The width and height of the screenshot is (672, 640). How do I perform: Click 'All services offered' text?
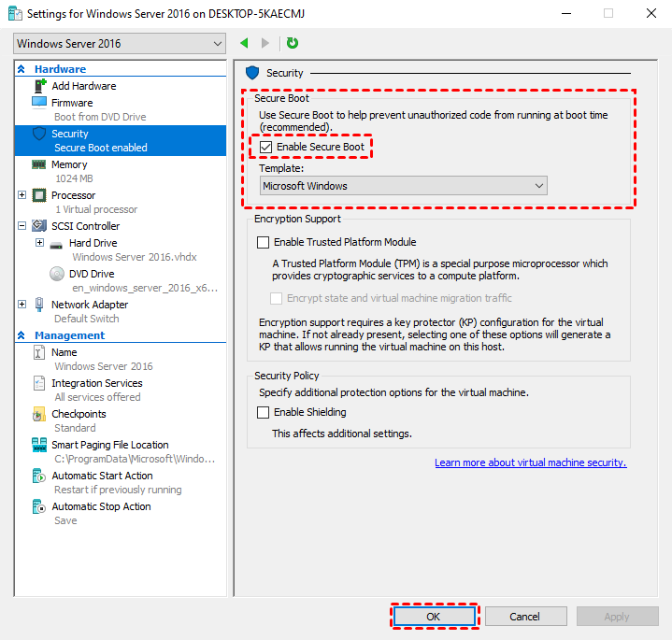97,397
